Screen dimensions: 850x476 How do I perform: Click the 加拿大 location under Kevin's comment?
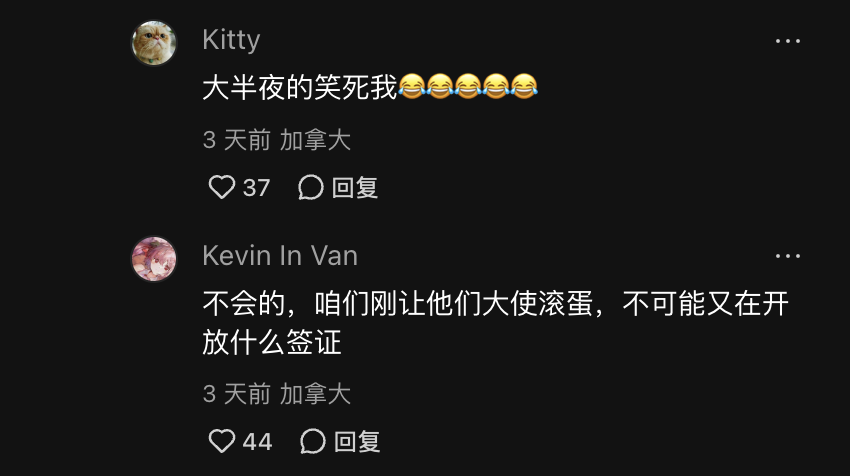point(315,394)
